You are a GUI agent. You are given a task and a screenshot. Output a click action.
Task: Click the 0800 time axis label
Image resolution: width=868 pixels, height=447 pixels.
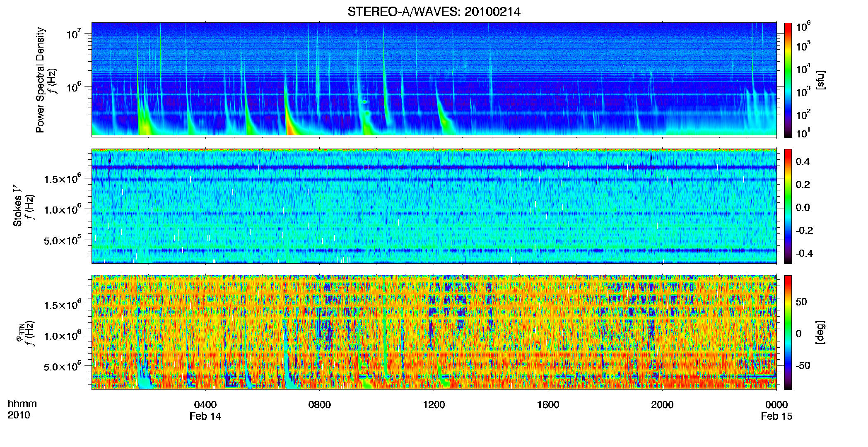(320, 404)
